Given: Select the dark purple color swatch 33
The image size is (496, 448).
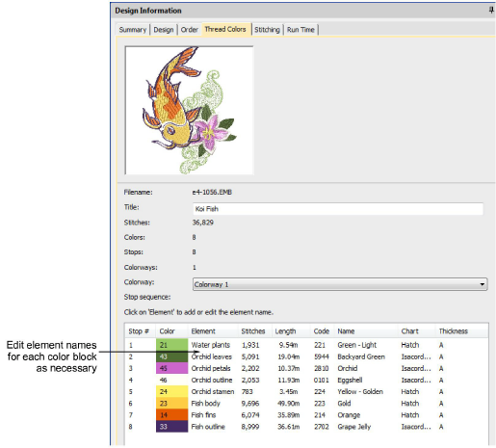Looking at the screenshot, I should pos(171,427).
